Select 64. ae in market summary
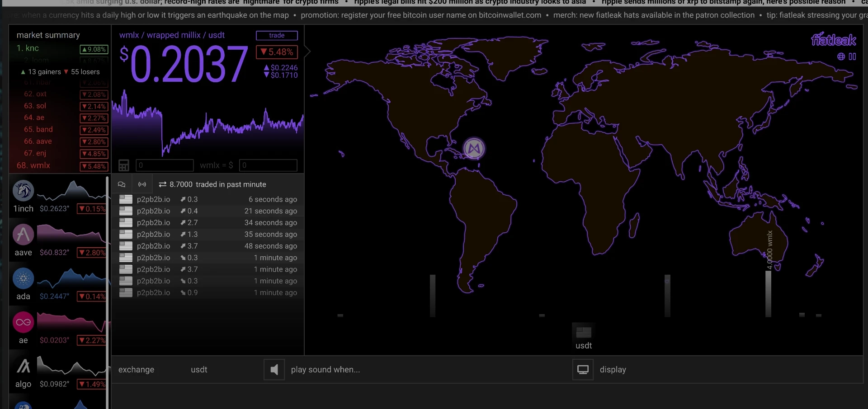The width and height of the screenshot is (868, 409). [x=34, y=118]
